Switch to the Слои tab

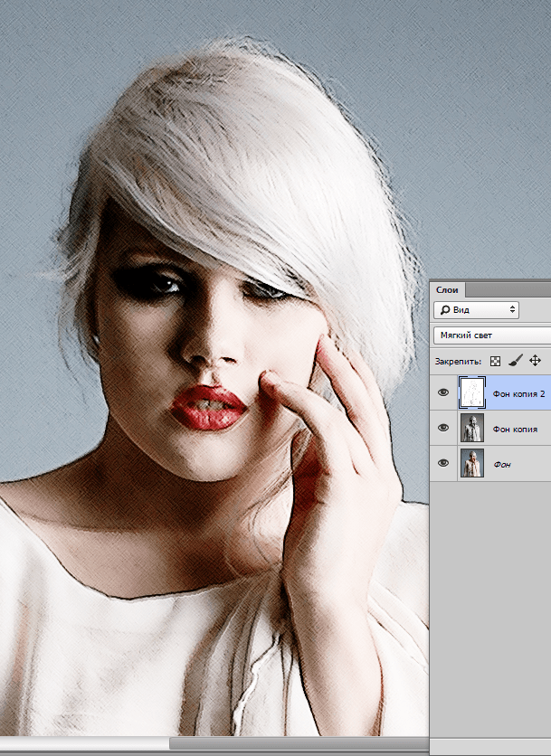(447, 289)
